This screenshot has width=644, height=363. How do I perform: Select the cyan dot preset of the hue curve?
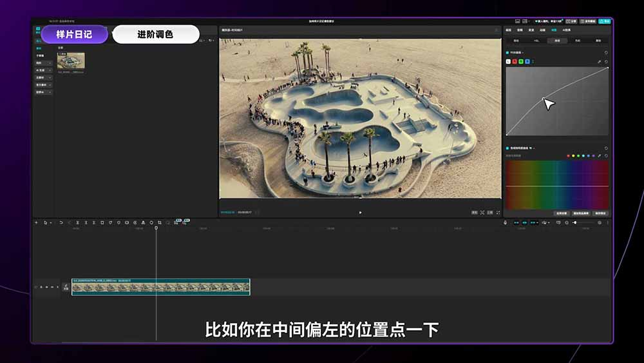coord(583,156)
